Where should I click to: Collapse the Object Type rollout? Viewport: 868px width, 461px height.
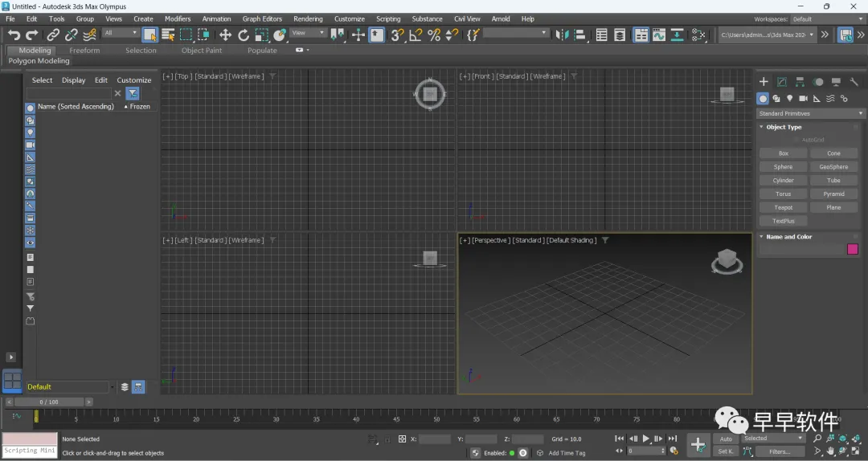coord(784,127)
